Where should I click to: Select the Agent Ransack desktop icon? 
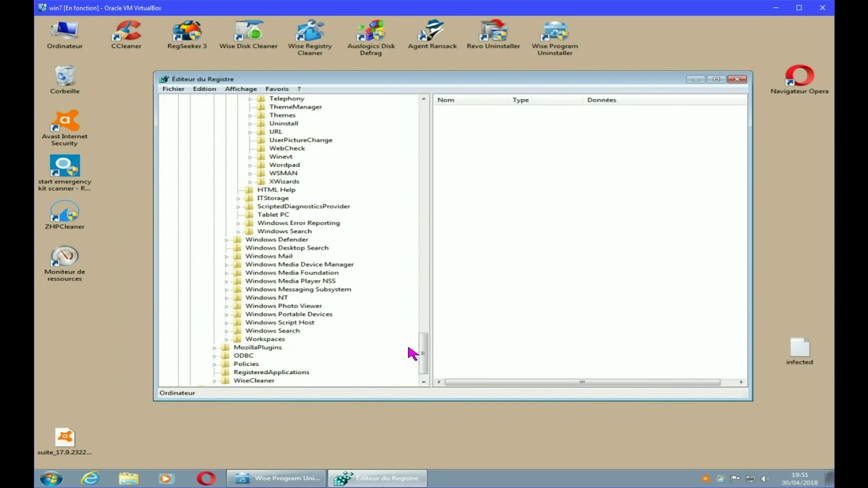point(432,35)
